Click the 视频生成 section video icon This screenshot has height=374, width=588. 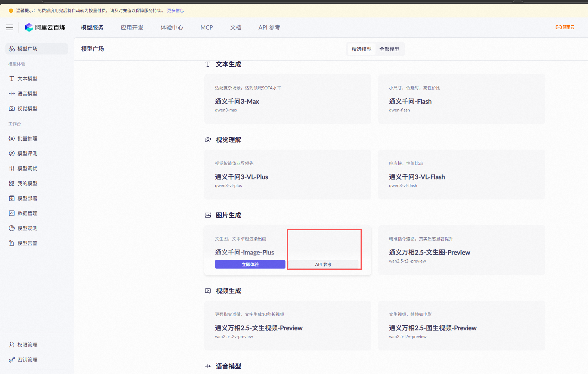pos(208,291)
